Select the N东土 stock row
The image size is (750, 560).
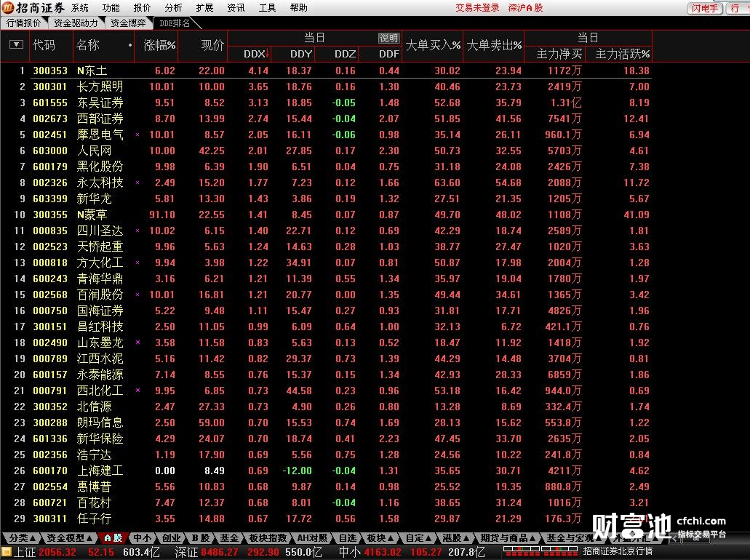326,71
